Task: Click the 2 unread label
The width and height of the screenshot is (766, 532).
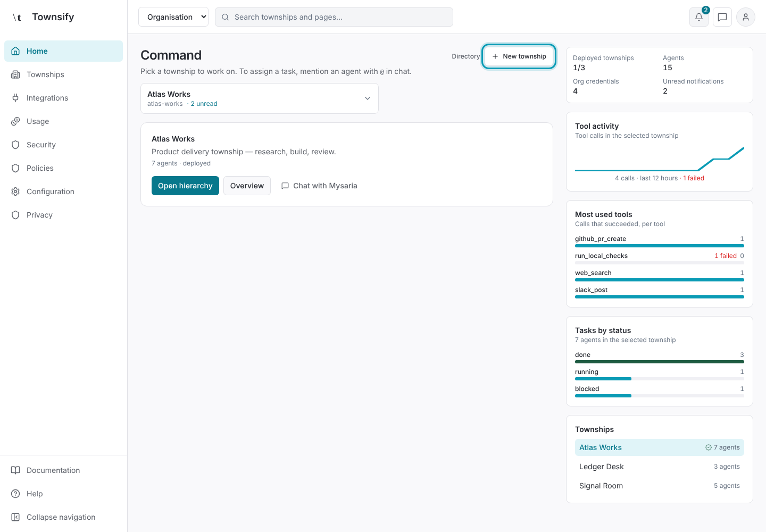Action: point(204,104)
